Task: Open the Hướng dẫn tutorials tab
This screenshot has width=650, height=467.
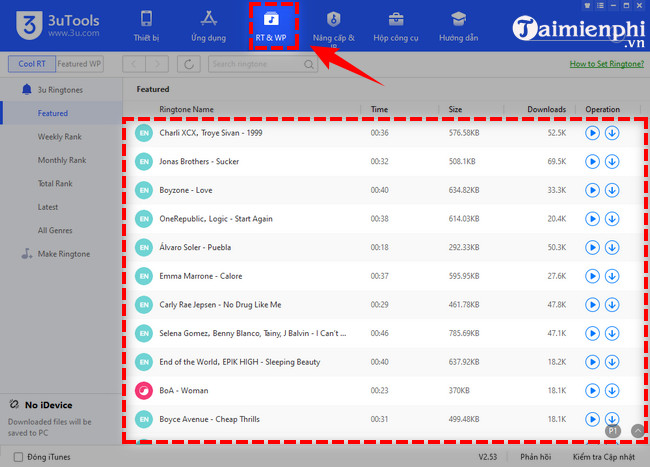Action: coord(458,26)
